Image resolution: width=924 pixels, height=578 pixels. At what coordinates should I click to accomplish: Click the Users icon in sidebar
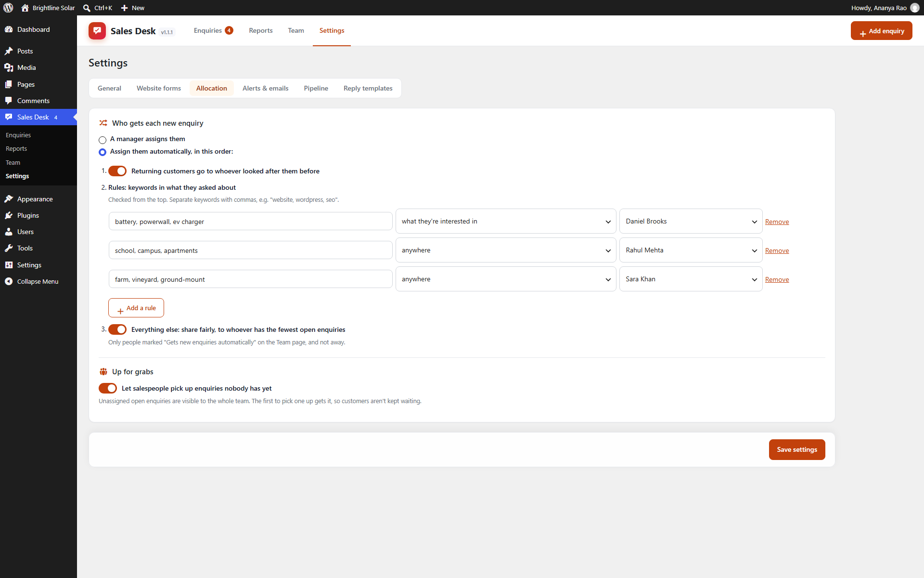(x=9, y=232)
